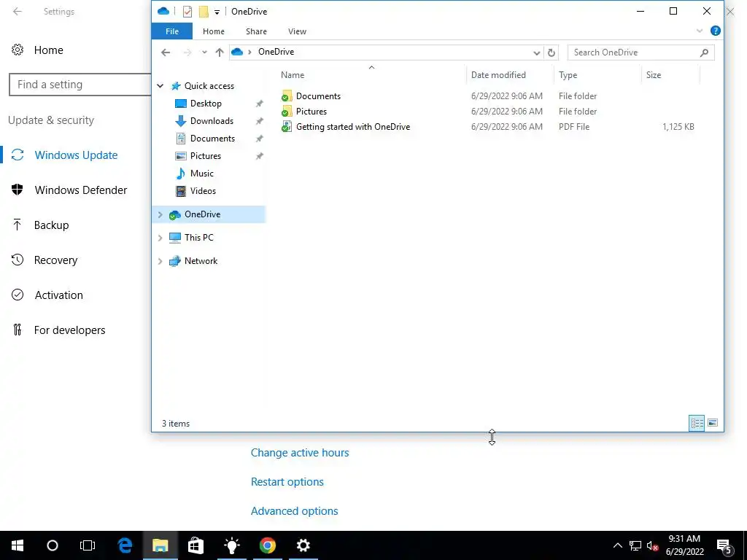Image resolution: width=747 pixels, height=560 pixels.
Task: Click the OneDrive address bar path
Action: coord(276,52)
